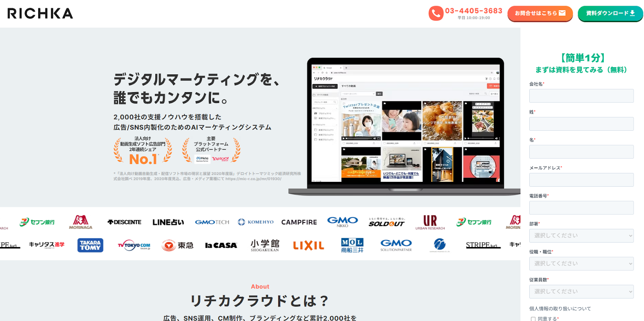644x321 pixels.
Task: Click the orange phone icon
Action: click(436, 13)
